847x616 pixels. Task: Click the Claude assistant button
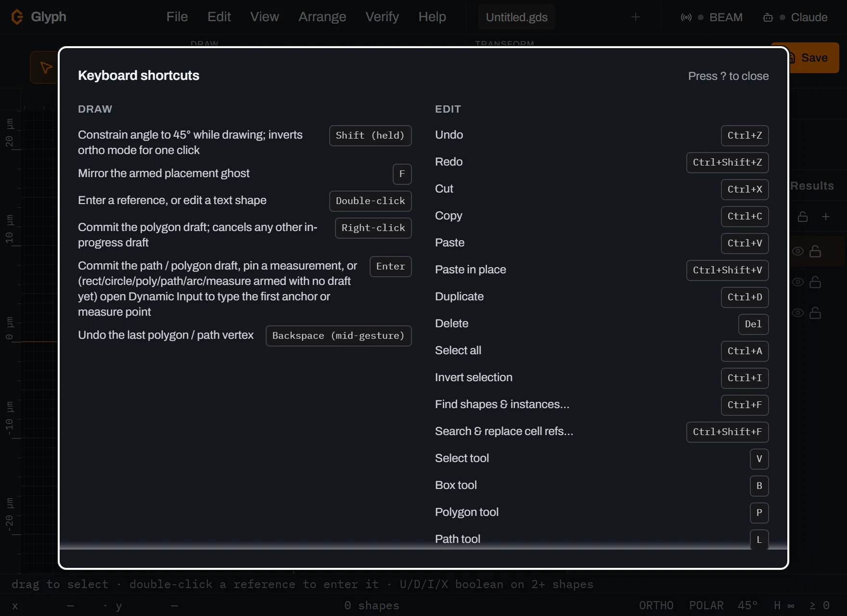795,17
